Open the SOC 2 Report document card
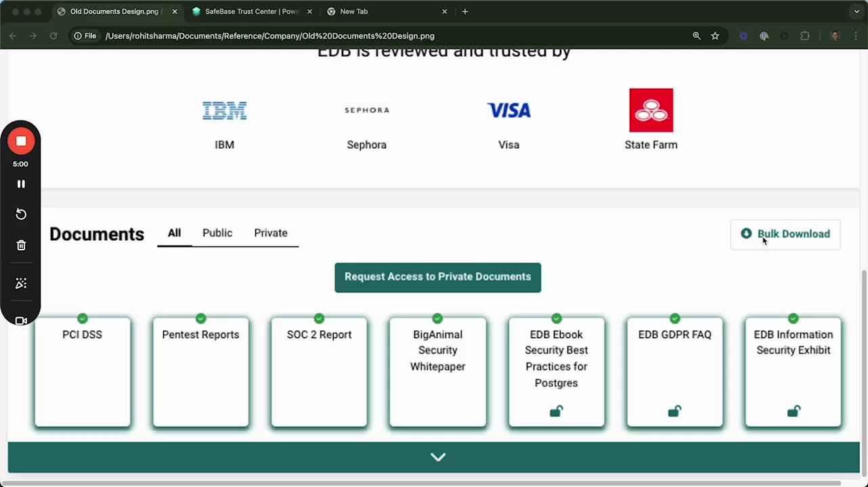 point(319,372)
